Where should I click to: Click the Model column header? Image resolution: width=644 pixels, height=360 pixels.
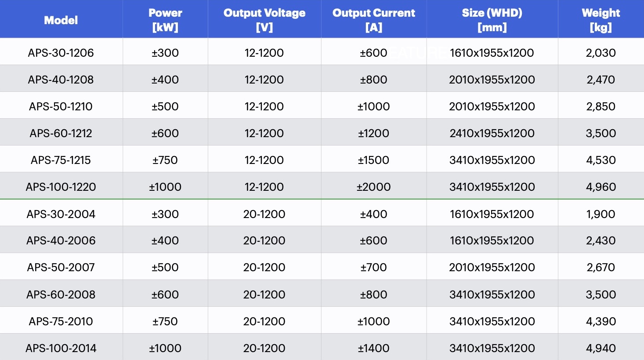tap(61, 20)
